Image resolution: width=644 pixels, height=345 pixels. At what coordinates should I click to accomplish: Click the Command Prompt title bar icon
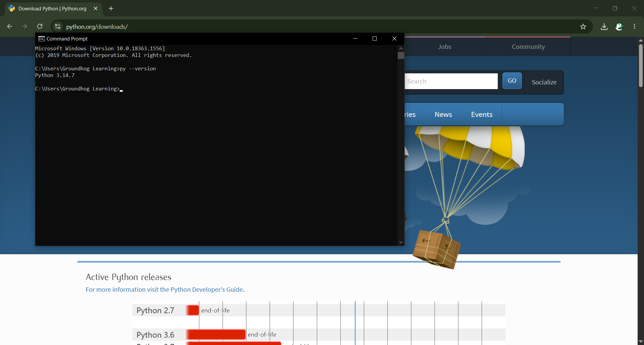click(x=41, y=39)
